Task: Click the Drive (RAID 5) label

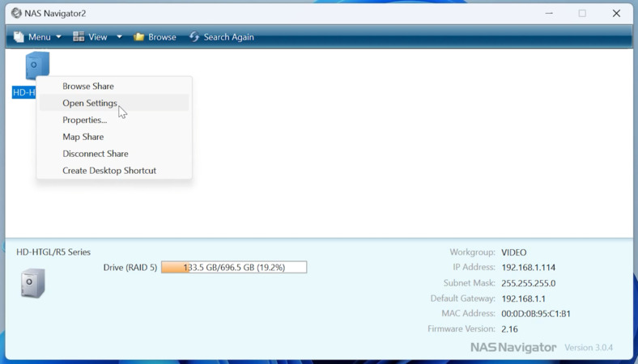Action: (130, 267)
